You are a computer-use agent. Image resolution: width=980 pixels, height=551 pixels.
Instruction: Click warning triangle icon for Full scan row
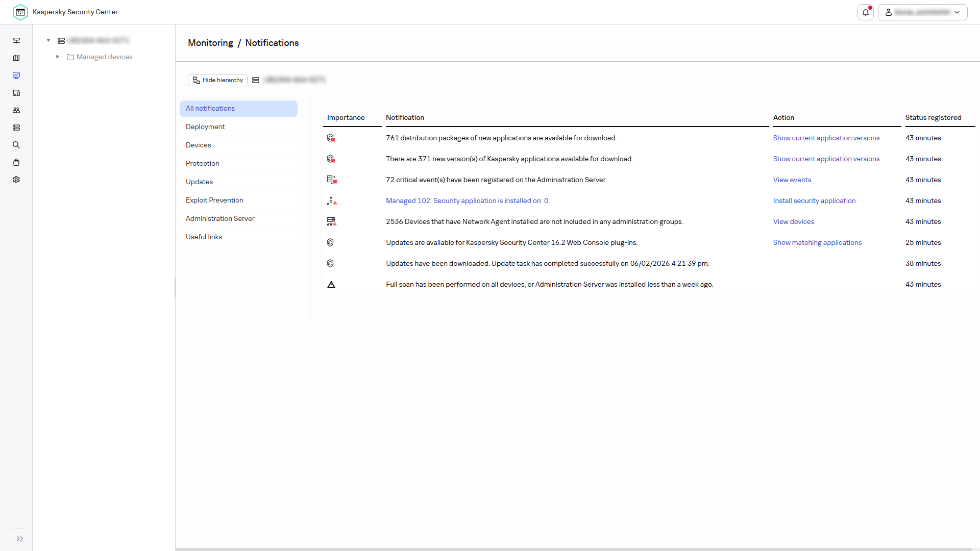click(x=331, y=285)
